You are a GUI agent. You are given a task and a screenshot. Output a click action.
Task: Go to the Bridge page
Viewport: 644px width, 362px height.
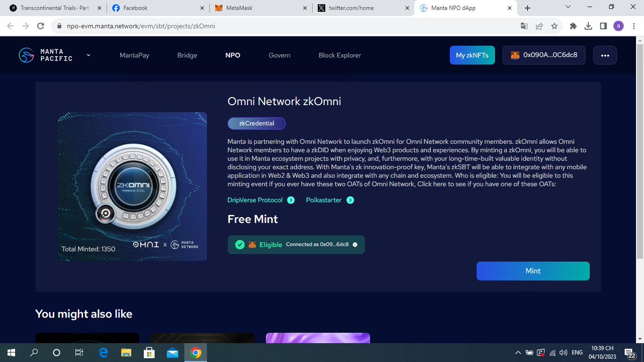[187, 55]
